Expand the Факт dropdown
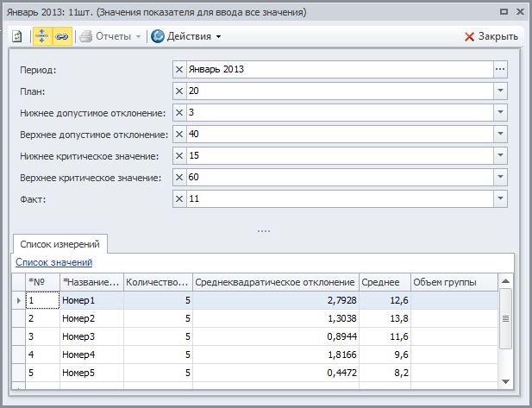 pos(500,199)
